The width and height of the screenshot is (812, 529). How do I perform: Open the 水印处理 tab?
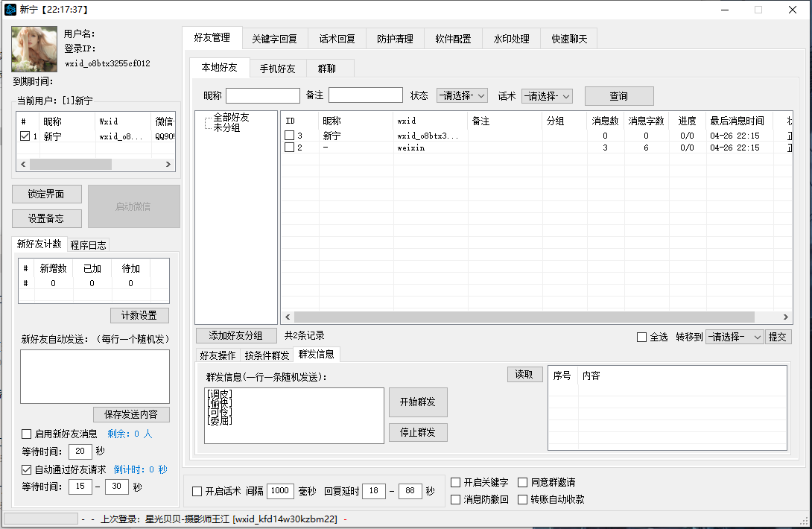click(x=511, y=39)
